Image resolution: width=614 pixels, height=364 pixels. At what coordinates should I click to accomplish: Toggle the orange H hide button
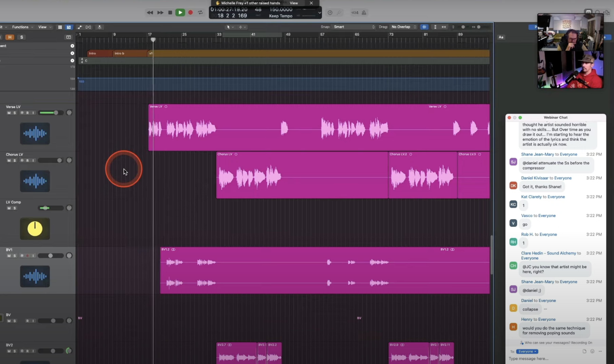click(10, 37)
